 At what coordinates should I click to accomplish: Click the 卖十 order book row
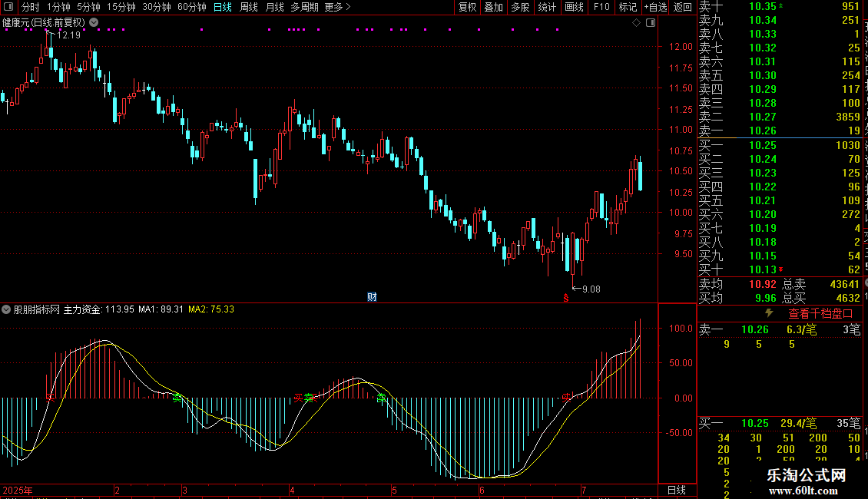780,7
